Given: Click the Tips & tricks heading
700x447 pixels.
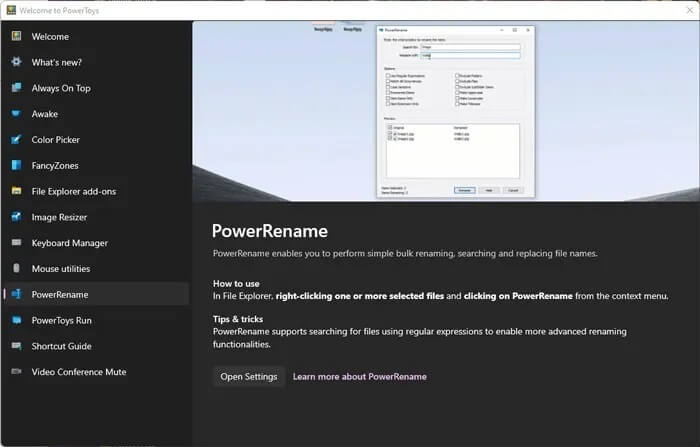Looking at the screenshot, I should pyautogui.click(x=238, y=319).
